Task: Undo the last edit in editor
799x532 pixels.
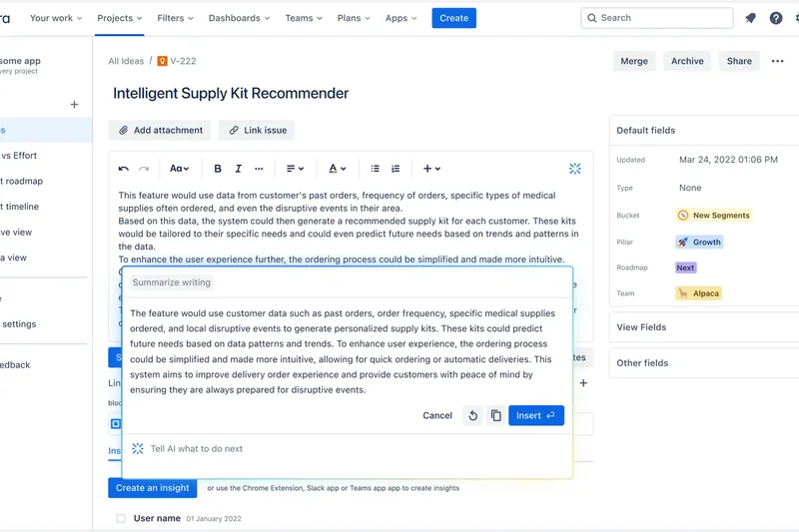Action: tap(123, 169)
